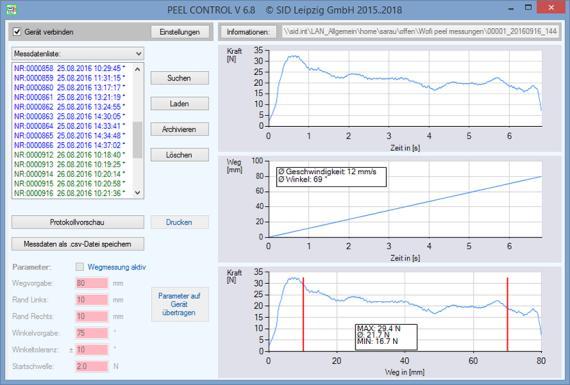
Task: Click the list scroll up arrow
Action: 137,69
